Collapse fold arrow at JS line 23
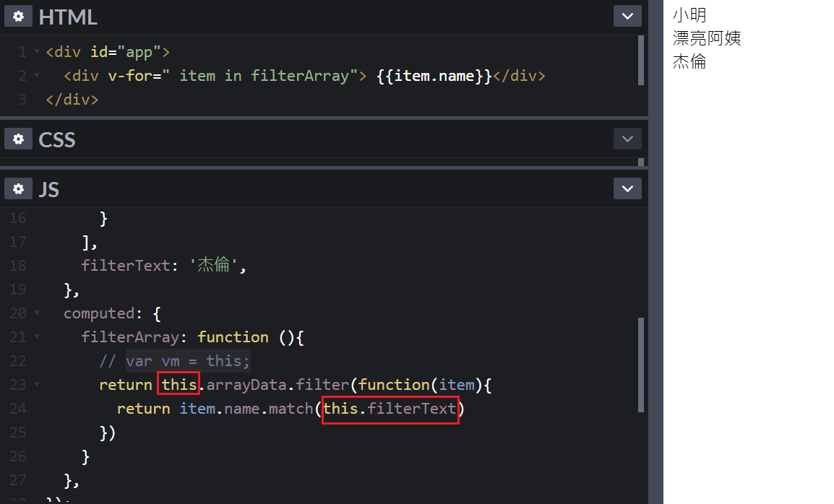Viewport: 834px width, 504px height. [x=37, y=384]
